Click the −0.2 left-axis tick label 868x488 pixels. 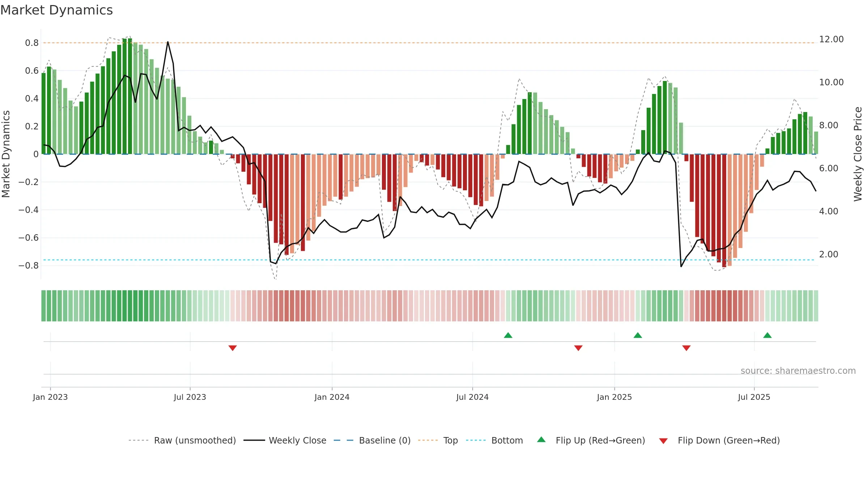29,182
